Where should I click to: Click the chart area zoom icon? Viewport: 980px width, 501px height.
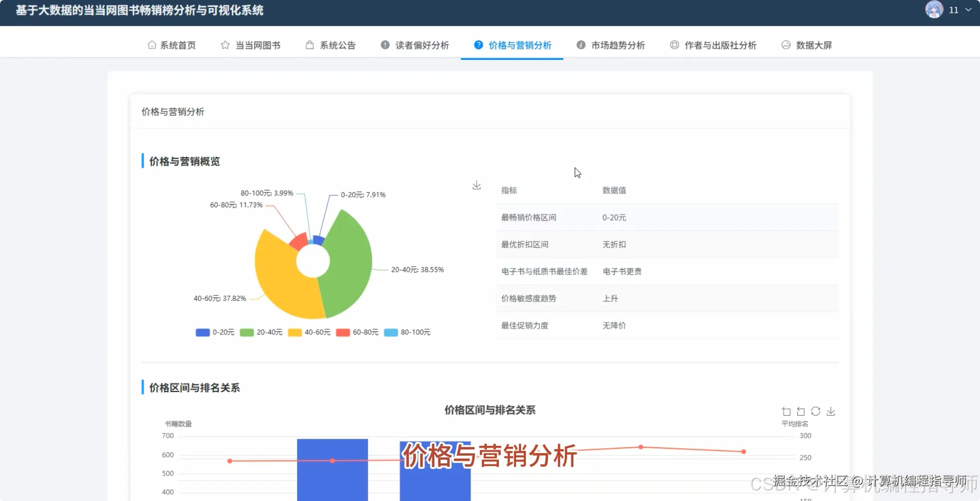[x=786, y=411]
